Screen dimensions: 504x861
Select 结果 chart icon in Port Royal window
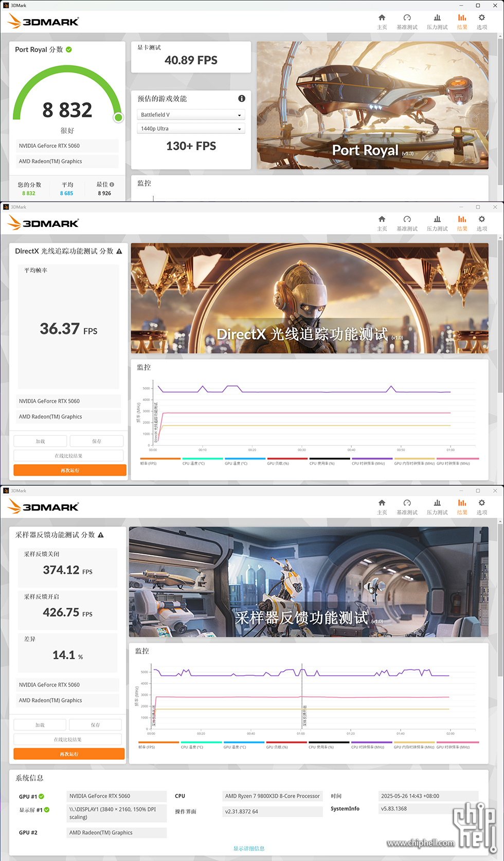coord(462,22)
